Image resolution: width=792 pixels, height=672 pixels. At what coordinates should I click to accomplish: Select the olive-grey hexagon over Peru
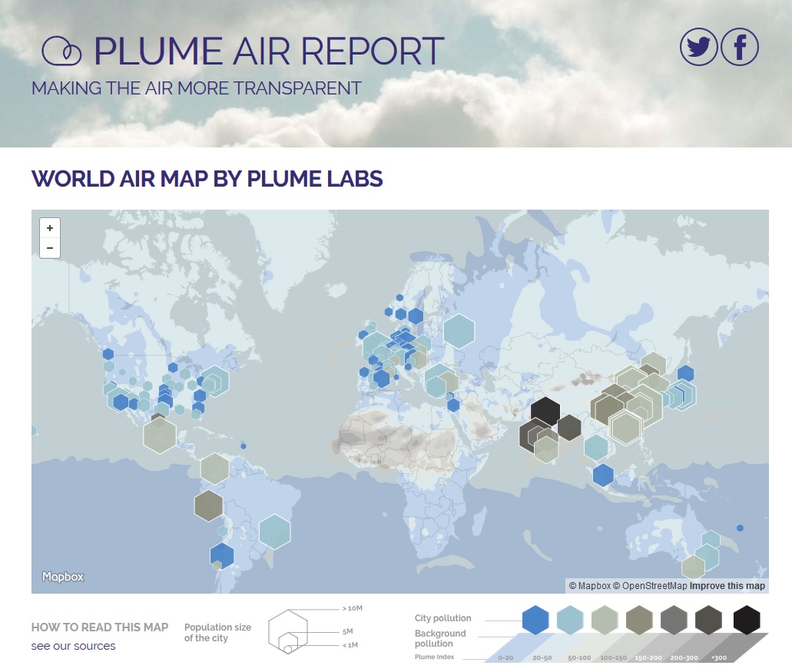coord(209,505)
